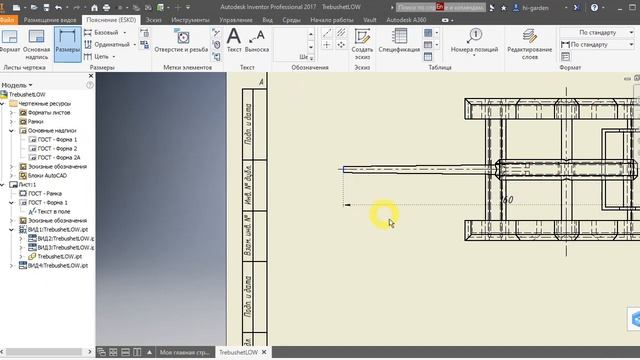Click the cascade windows icon in bottom bar

click(101, 352)
